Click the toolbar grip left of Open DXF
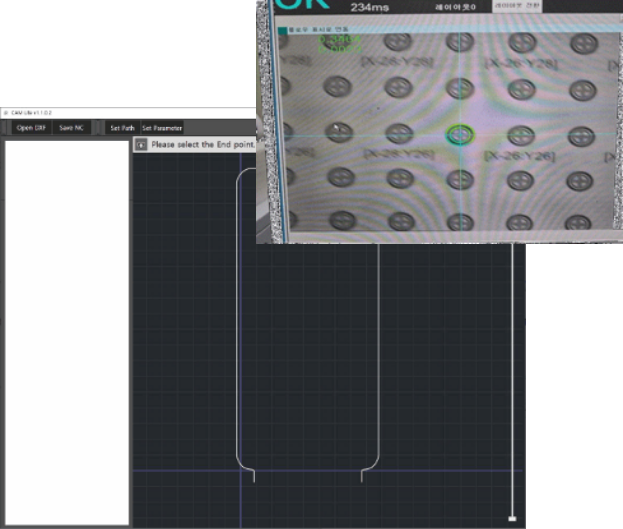This screenshot has width=623, height=529. 6,128
